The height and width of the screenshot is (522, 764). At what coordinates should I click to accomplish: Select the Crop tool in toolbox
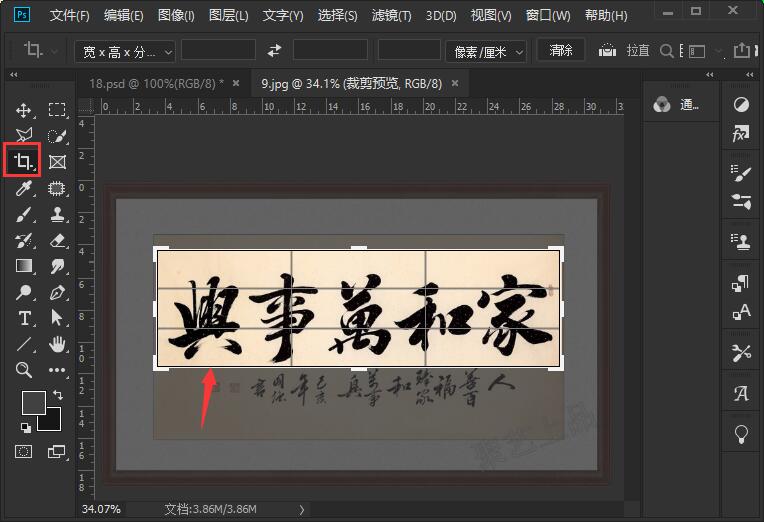[22, 160]
